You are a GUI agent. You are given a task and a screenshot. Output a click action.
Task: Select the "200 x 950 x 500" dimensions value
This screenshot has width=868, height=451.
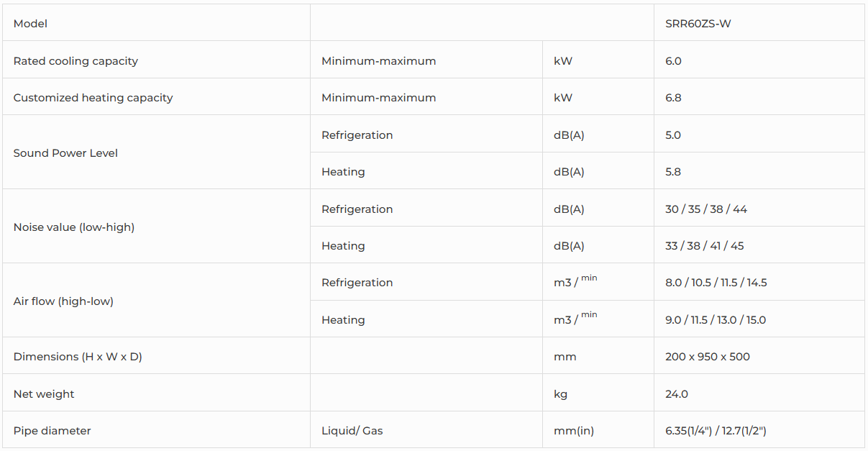tap(707, 357)
